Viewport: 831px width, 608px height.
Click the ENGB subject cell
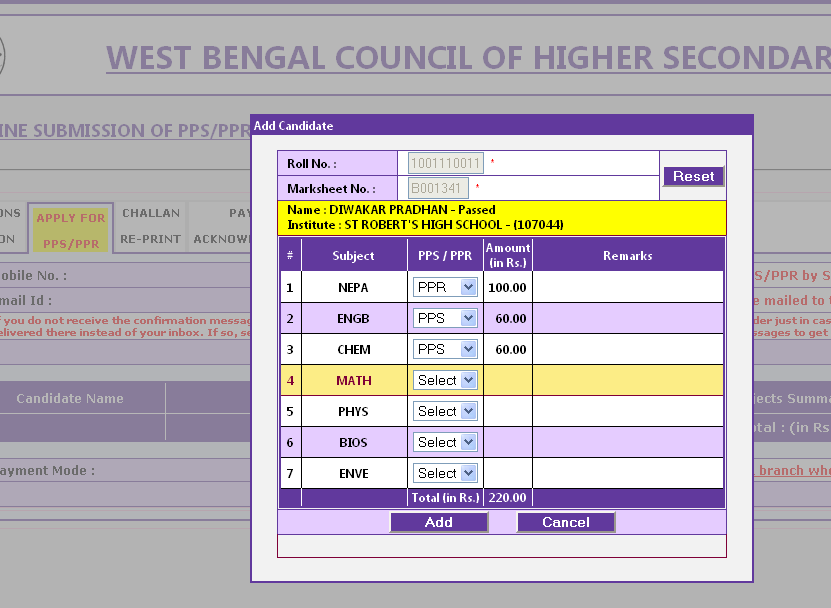[x=354, y=319]
